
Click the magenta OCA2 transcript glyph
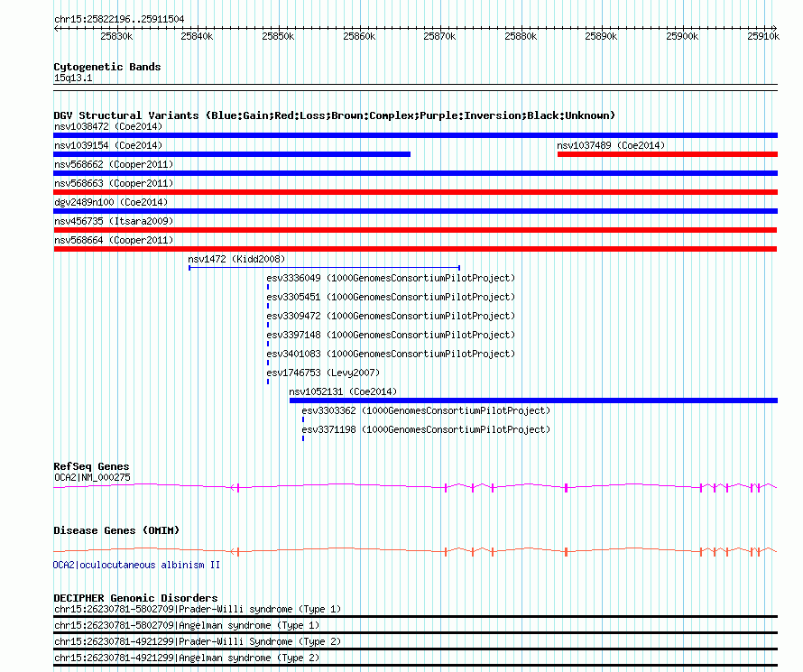[x=415, y=487]
